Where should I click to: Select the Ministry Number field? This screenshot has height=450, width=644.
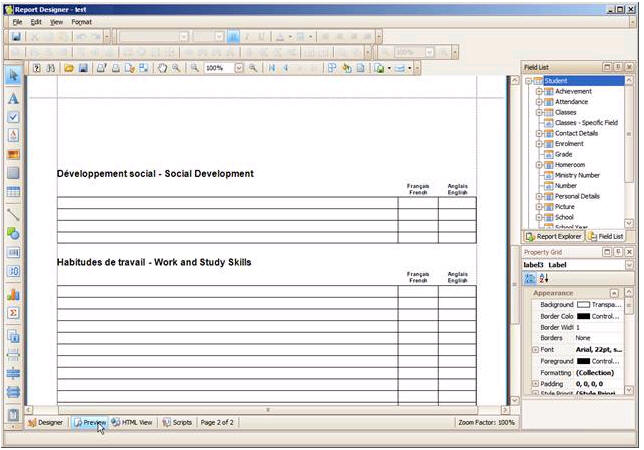coord(577,175)
